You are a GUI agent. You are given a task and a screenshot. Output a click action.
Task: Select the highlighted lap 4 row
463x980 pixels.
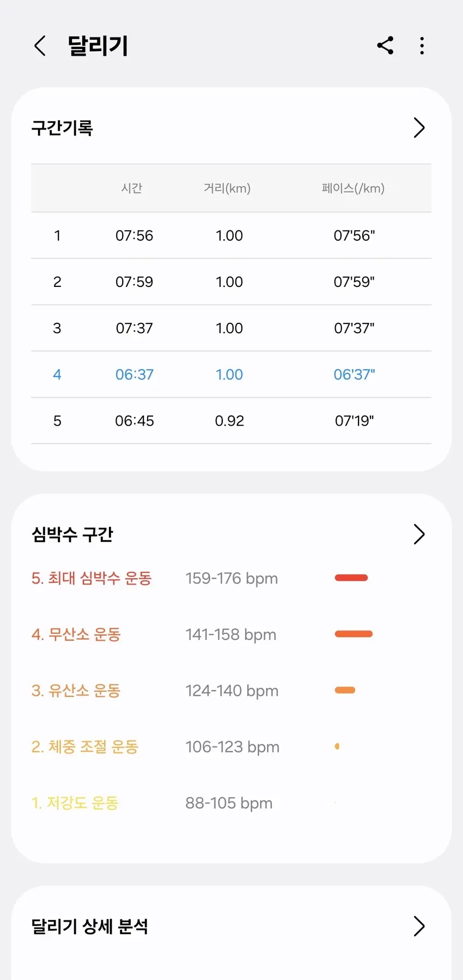pos(231,375)
